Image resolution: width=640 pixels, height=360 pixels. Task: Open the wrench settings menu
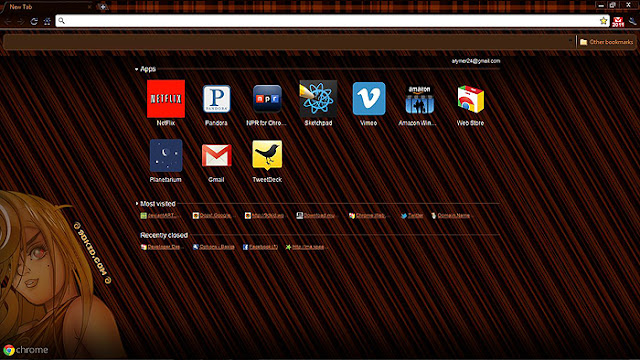pos(632,21)
